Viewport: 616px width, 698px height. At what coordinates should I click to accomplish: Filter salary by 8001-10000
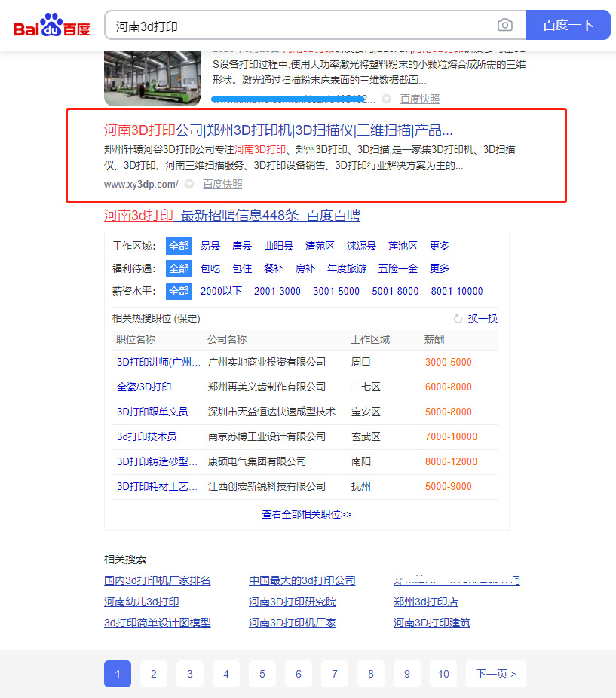[457, 291]
